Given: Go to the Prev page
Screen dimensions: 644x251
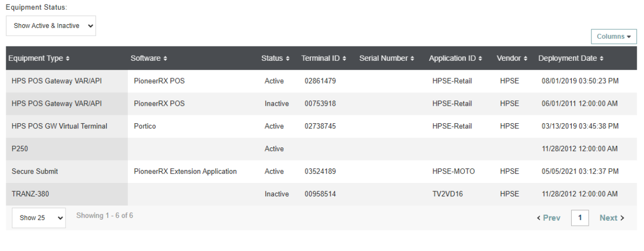Looking at the screenshot, I should coord(549,218).
